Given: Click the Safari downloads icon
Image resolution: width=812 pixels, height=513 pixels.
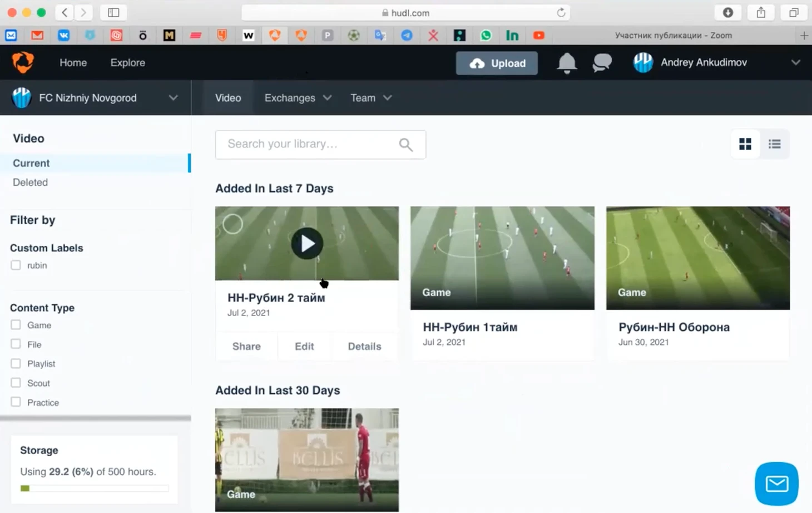Looking at the screenshot, I should (x=727, y=12).
